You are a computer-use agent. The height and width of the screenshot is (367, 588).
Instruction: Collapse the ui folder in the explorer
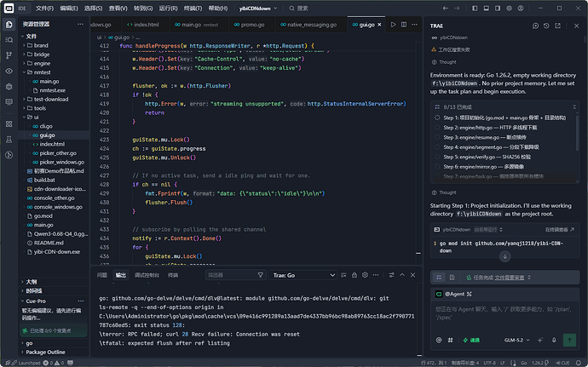click(x=55, y=117)
